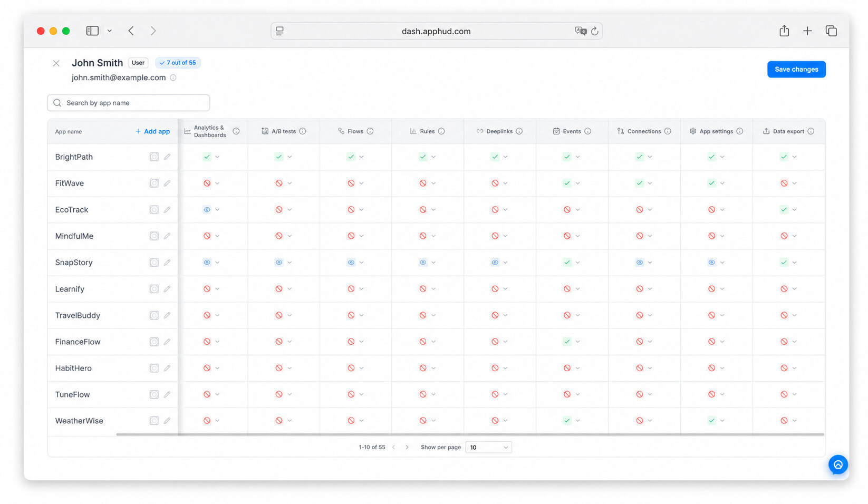
Task: Open EcoTrack Rules permission dropdown arrow
Action: click(x=433, y=210)
